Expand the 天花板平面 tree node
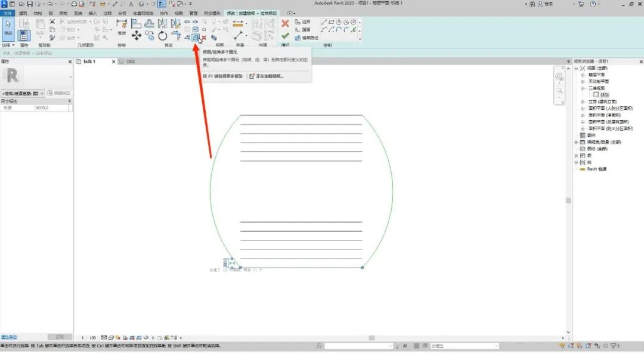The image size is (644, 363). coord(583,81)
